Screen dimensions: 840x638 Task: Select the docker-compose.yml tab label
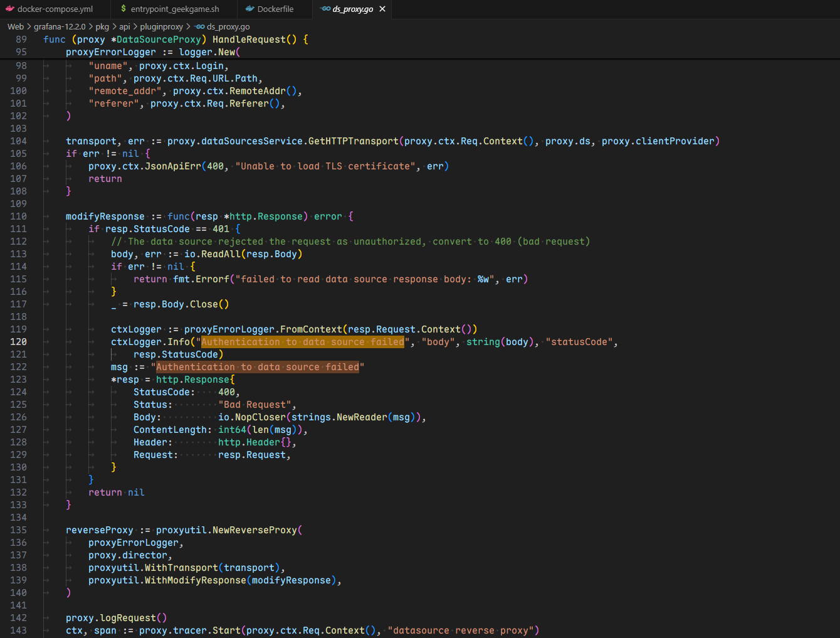(55, 9)
